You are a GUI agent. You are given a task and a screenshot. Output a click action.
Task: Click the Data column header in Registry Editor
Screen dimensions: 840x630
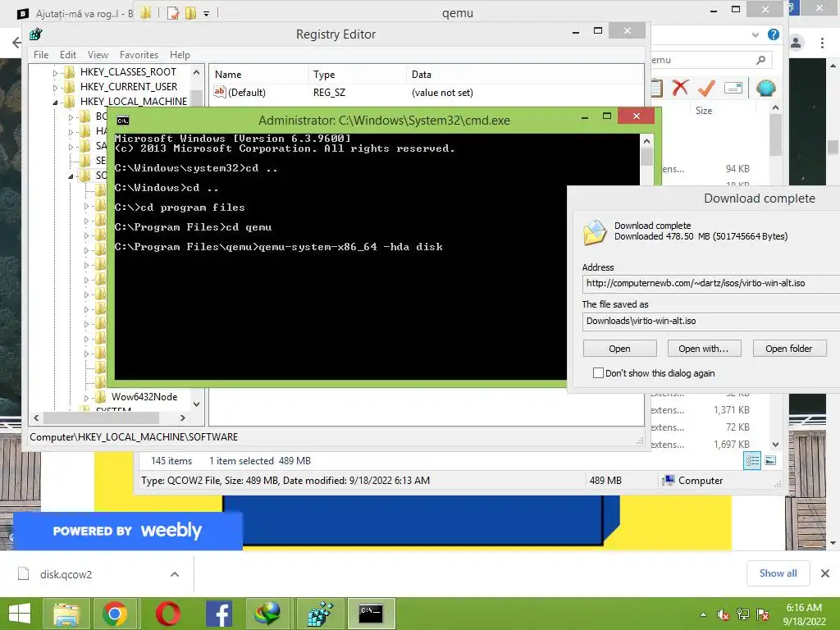(525, 75)
